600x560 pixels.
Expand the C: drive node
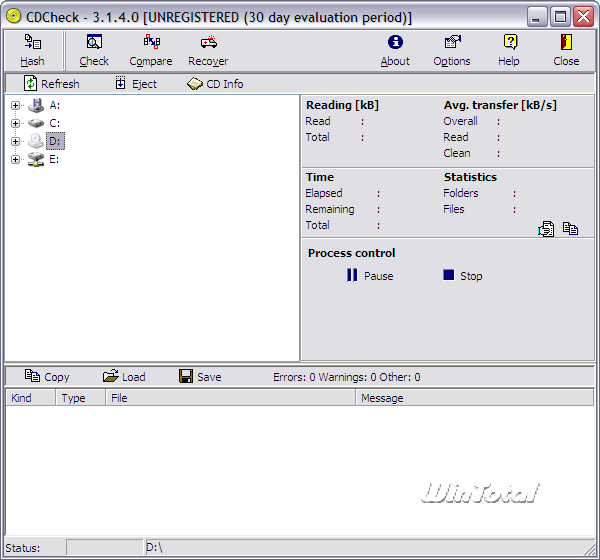pos(15,123)
